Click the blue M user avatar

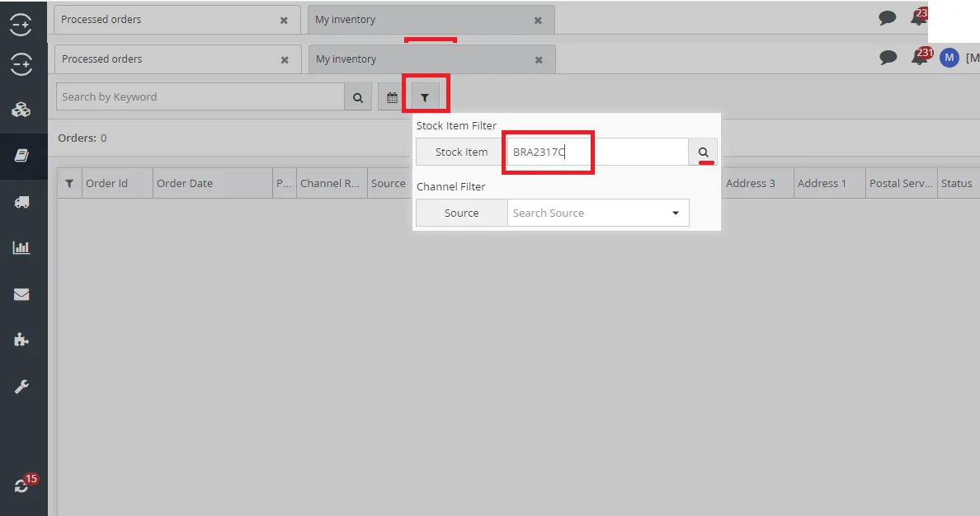[x=949, y=58]
